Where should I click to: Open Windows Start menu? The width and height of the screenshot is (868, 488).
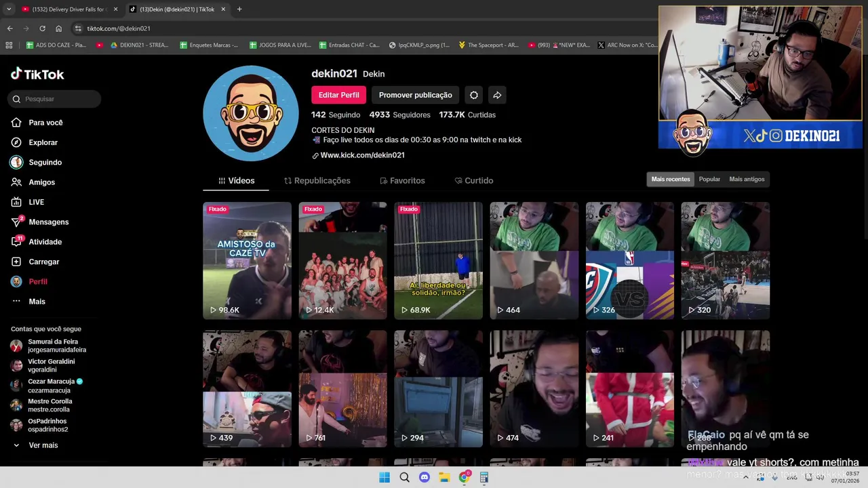384,477
